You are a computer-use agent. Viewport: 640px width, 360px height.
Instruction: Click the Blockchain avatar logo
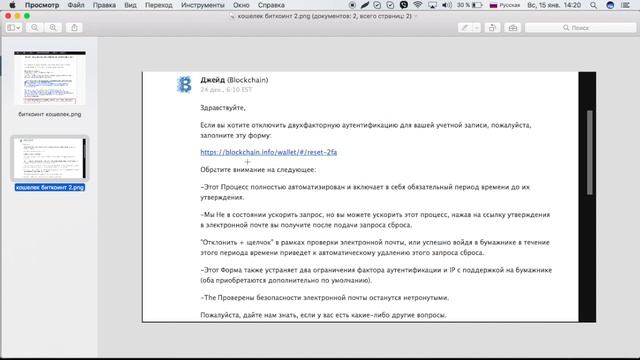pyautogui.click(x=184, y=84)
